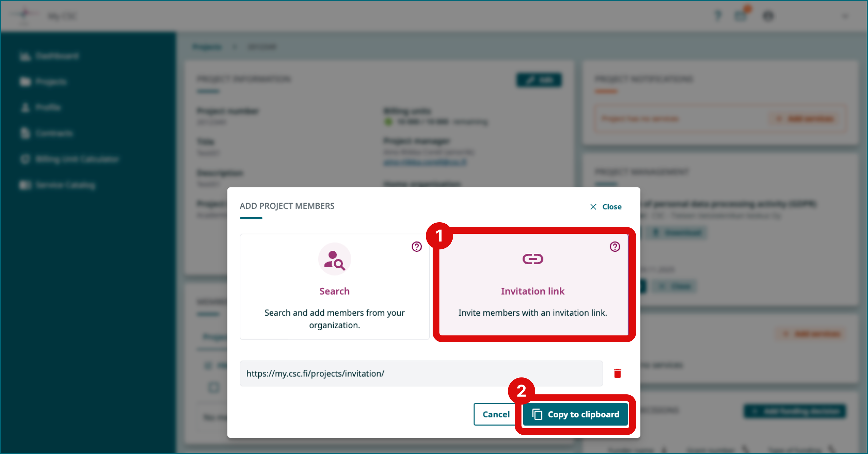Viewport: 868px width, 454px height.
Task: Click the chain/link icon for invitation
Action: pyautogui.click(x=533, y=259)
